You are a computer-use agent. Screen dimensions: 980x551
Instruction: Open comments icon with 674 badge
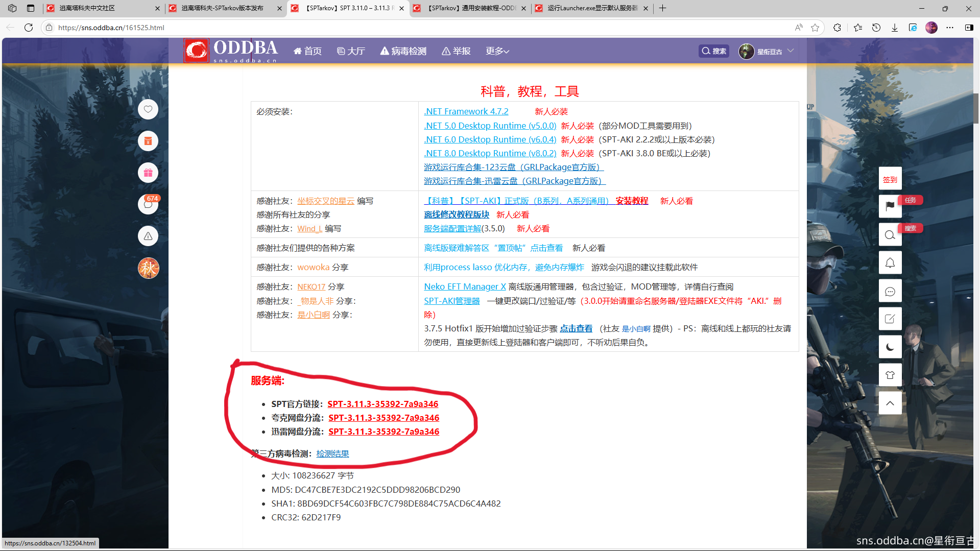pos(148,204)
